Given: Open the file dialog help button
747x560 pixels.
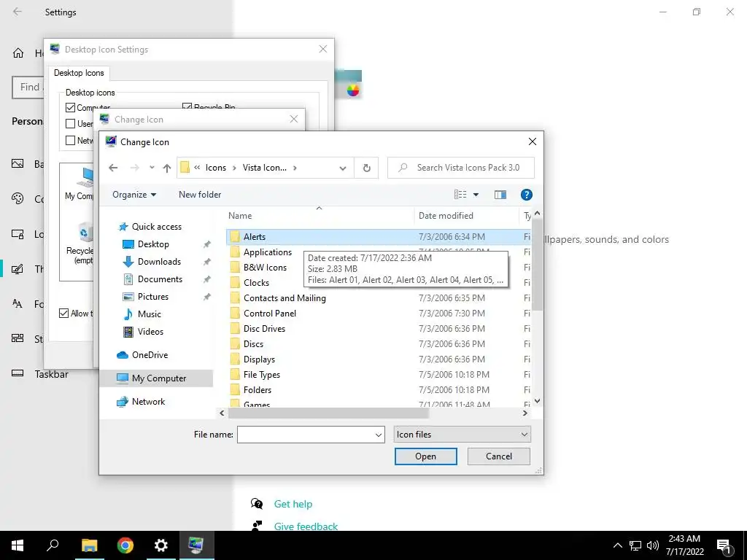Looking at the screenshot, I should pyautogui.click(x=527, y=195).
